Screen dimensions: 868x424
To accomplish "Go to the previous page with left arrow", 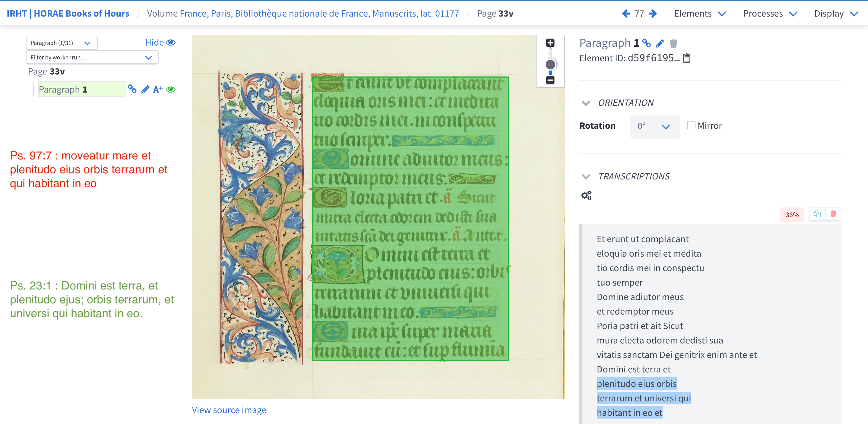I will tap(626, 14).
